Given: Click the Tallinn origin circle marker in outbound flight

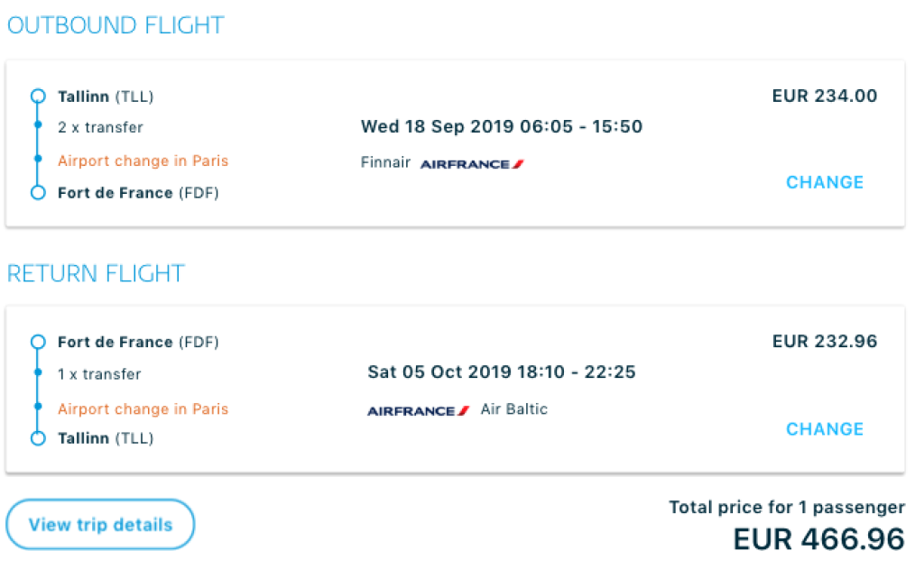Looking at the screenshot, I should [38, 96].
